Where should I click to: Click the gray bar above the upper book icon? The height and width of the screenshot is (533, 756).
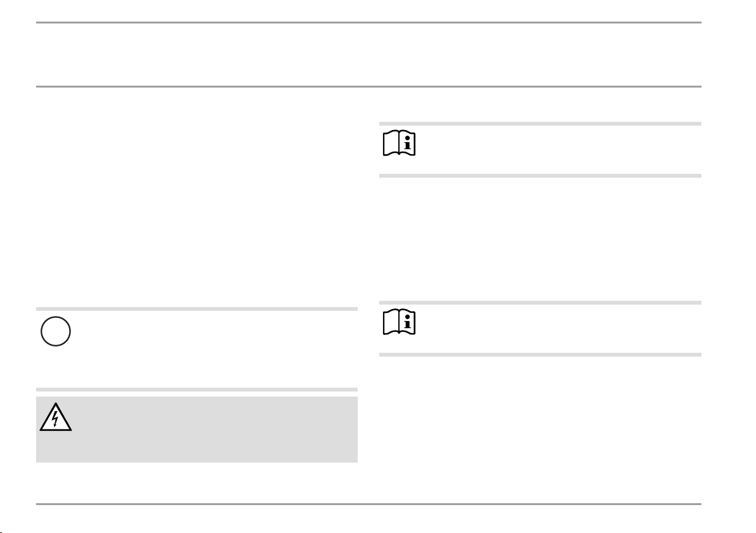pos(540,124)
